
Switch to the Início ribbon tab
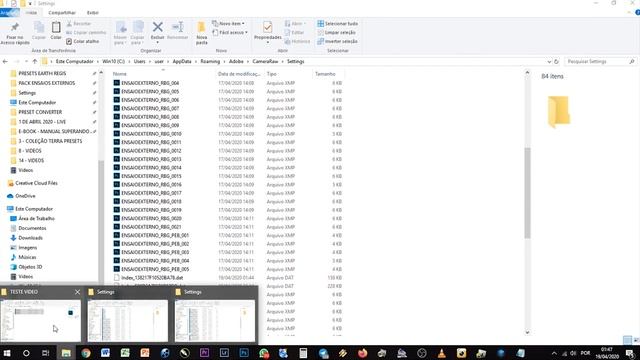coord(31,13)
